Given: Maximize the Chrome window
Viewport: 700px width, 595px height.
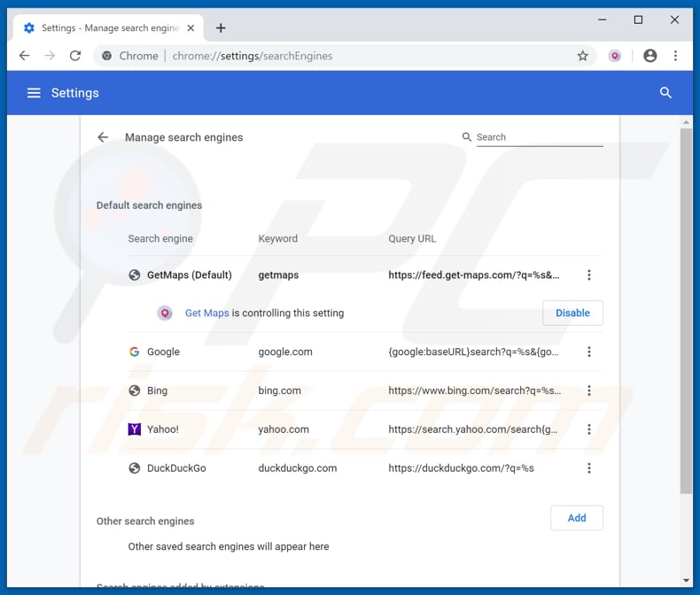Looking at the screenshot, I should pyautogui.click(x=638, y=19).
